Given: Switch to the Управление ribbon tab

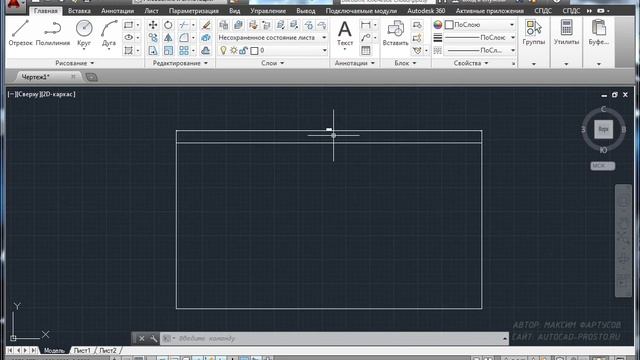Looking at the screenshot, I should tap(268, 11).
